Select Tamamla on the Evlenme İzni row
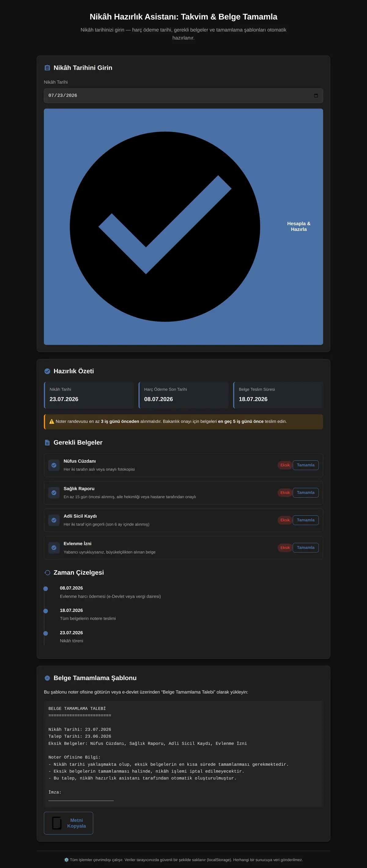This screenshot has height=868, width=367. (306, 548)
